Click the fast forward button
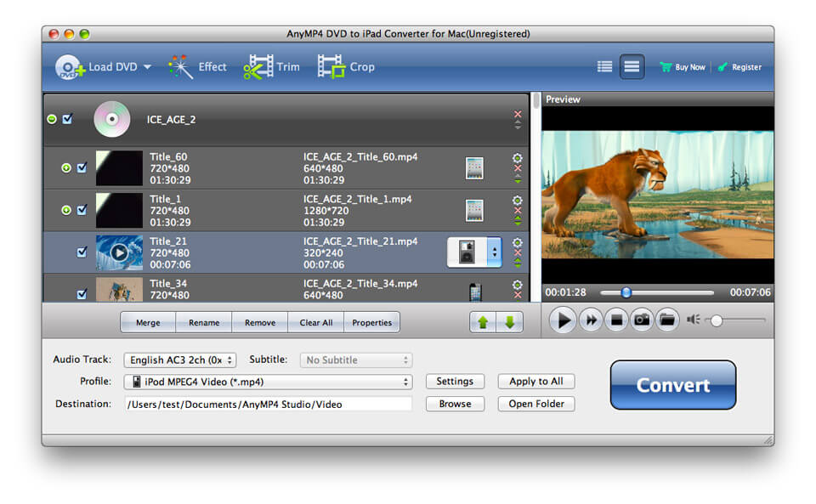This screenshot has height=504, width=816. click(x=591, y=320)
